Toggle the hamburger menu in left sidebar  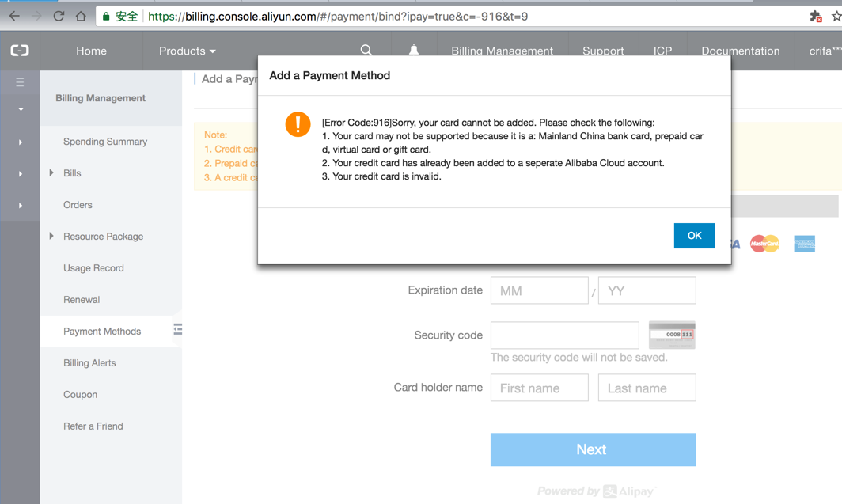point(20,82)
